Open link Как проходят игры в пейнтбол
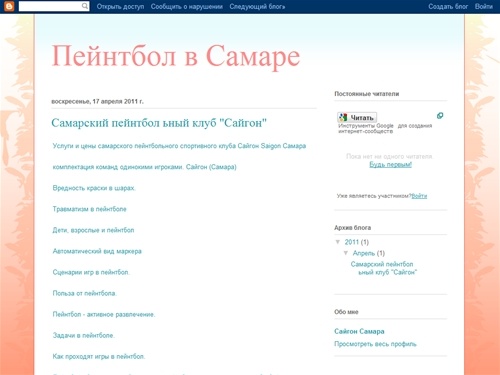The width and height of the screenshot is (500, 375). (99, 356)
